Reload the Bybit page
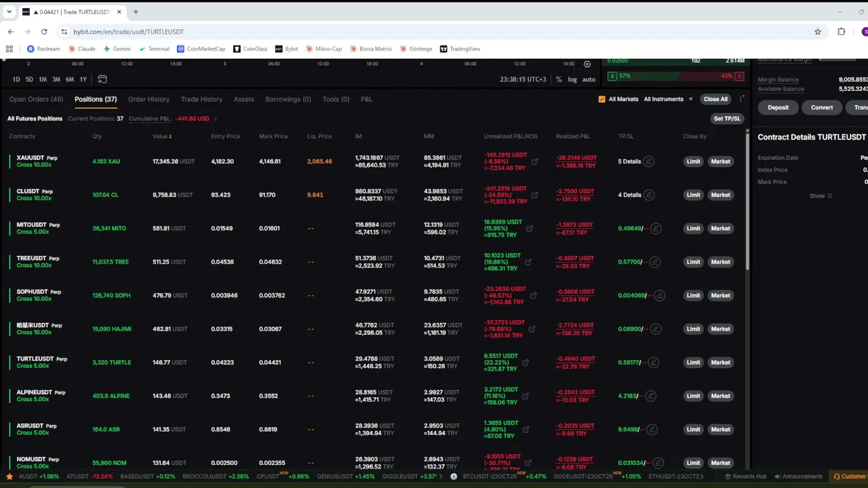 (44, 32)
